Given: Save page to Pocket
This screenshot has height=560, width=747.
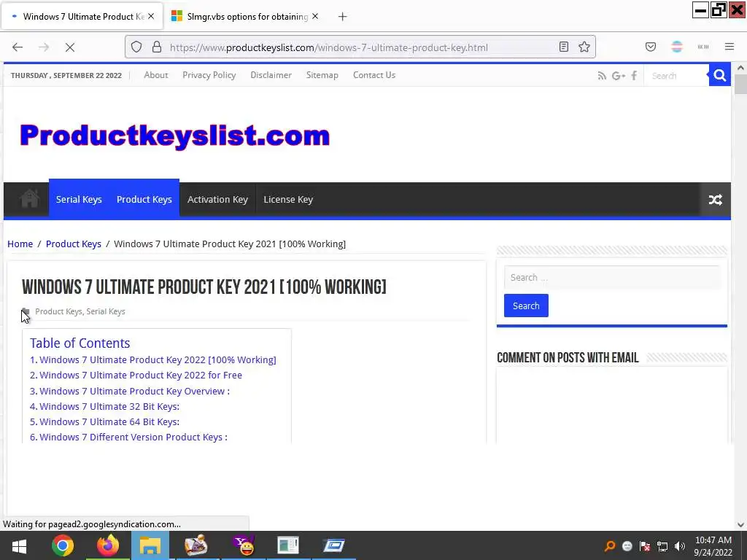Looking at the screenshot, I should [x=650, y=47].
